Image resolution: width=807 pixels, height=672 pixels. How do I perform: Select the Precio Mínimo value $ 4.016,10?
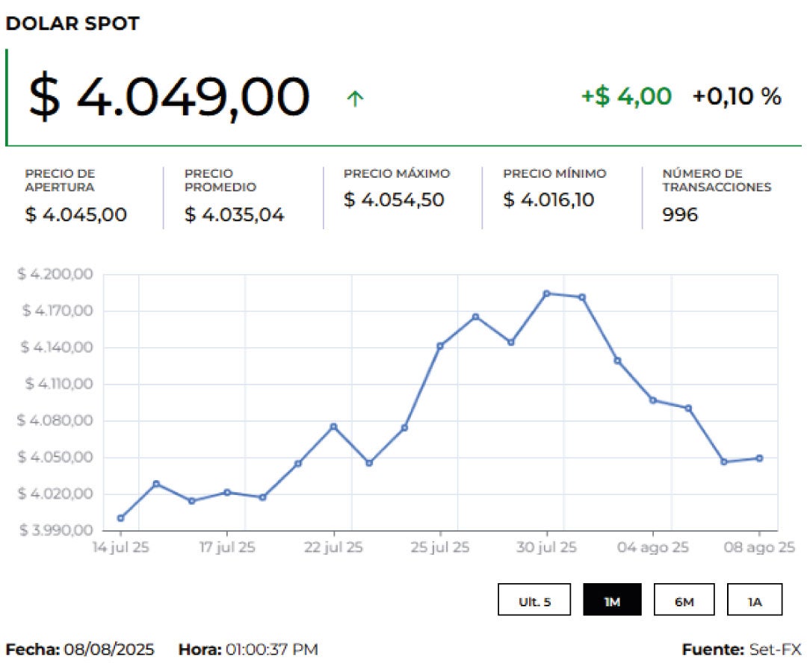click(x=548, y=200)
